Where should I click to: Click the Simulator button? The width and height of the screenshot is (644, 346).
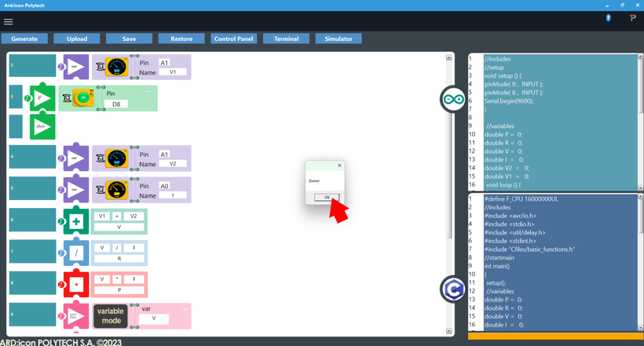tap(338, 39)
